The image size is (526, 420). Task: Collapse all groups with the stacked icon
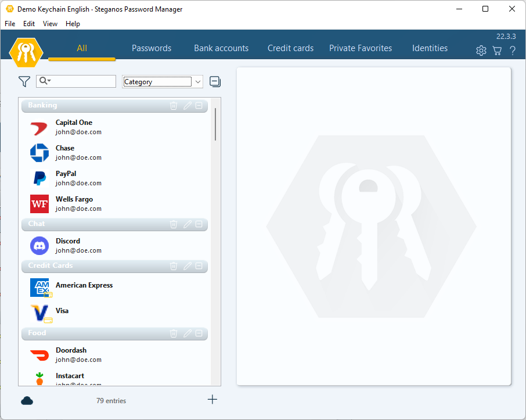coord(215,81)
